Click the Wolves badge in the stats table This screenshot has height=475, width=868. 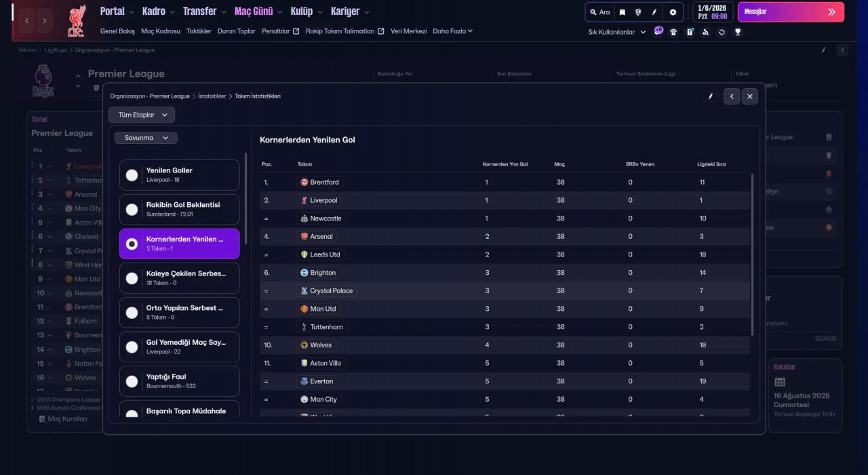[x=304, y=345]
